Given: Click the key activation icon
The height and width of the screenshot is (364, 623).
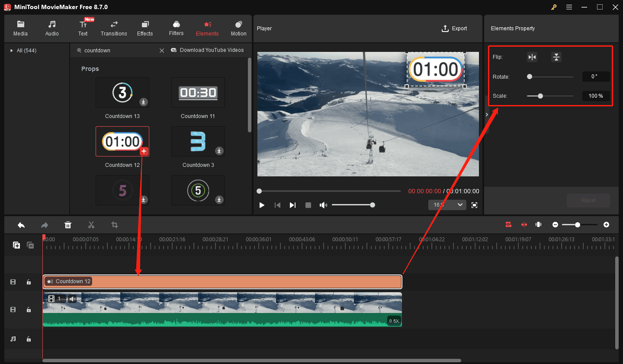Looking at the screenshot, I should pos(554,7).
